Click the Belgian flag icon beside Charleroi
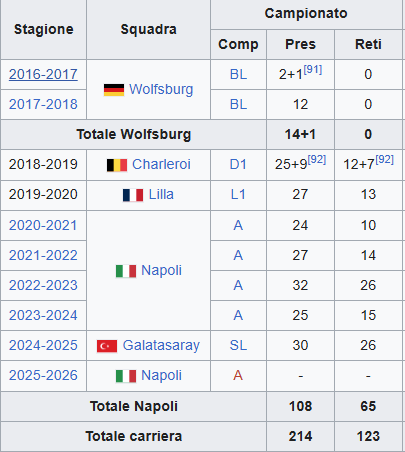 pos(117,165)
